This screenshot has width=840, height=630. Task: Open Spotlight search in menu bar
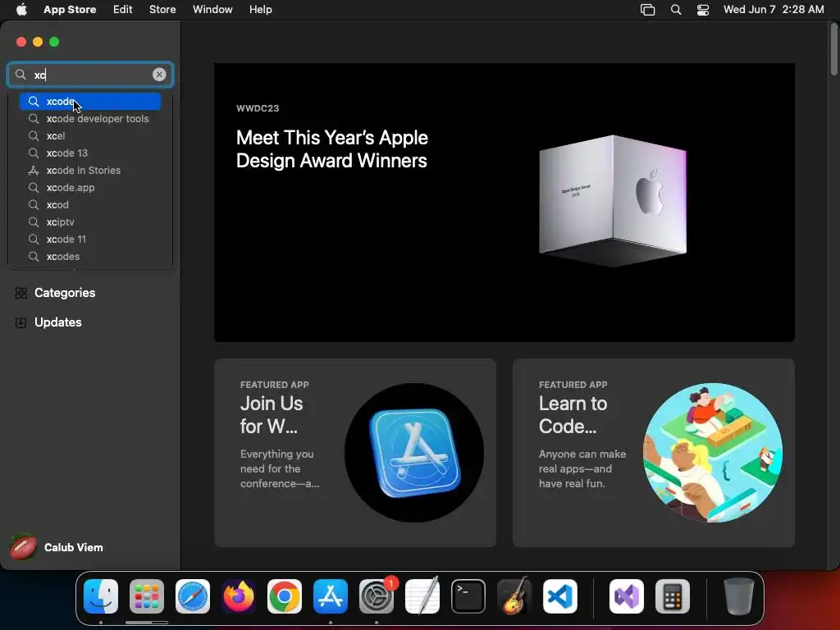click(x=676, y=10)
